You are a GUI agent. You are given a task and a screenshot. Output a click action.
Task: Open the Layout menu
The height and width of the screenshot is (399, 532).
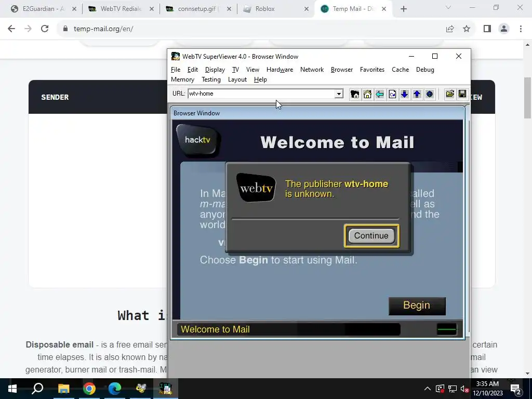(x=237, y=79)
